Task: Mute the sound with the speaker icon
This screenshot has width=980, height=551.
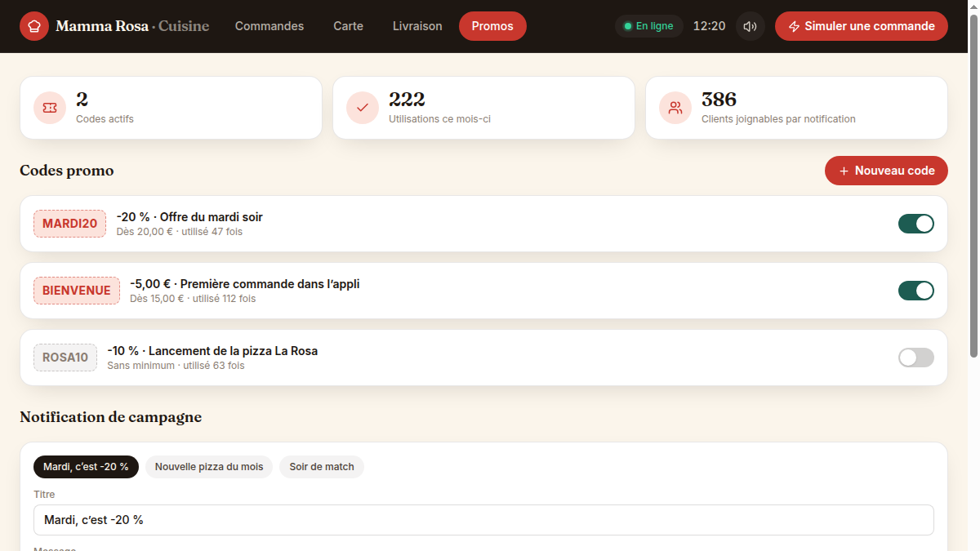Action: tap(751, 26)
